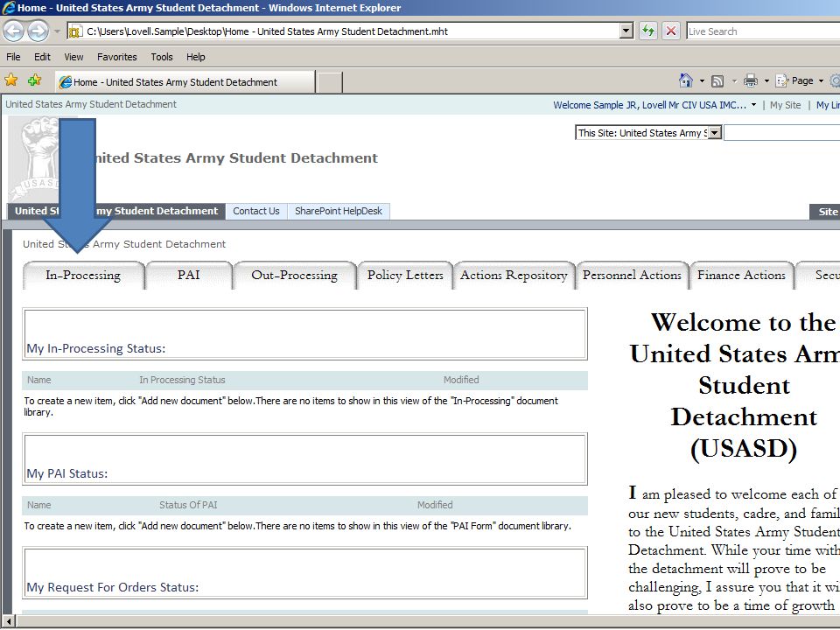This screenshot has width=840, height=630.
Task: Open the PAI tab
Action: 189,276
